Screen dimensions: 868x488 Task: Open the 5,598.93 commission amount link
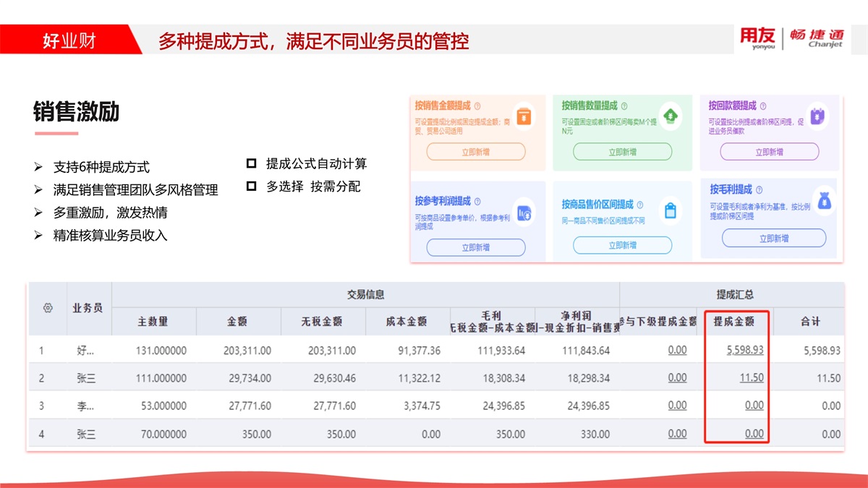pyautogui.click(x=745, y=350)
